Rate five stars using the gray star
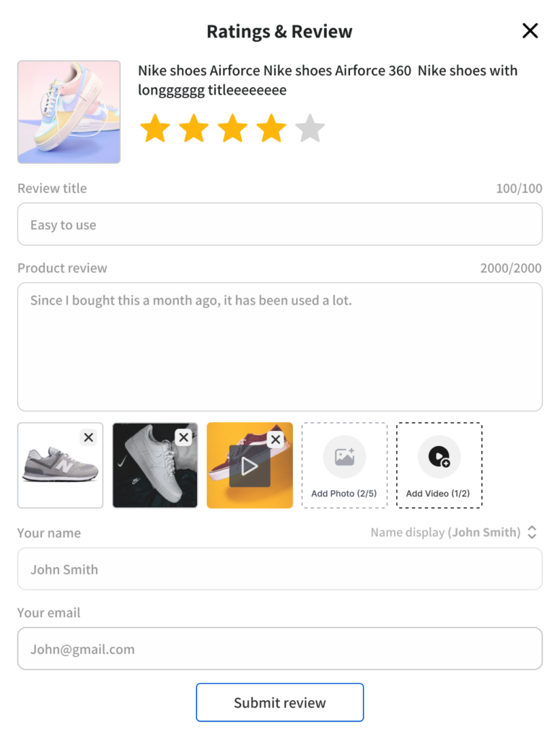 [310, 128]
